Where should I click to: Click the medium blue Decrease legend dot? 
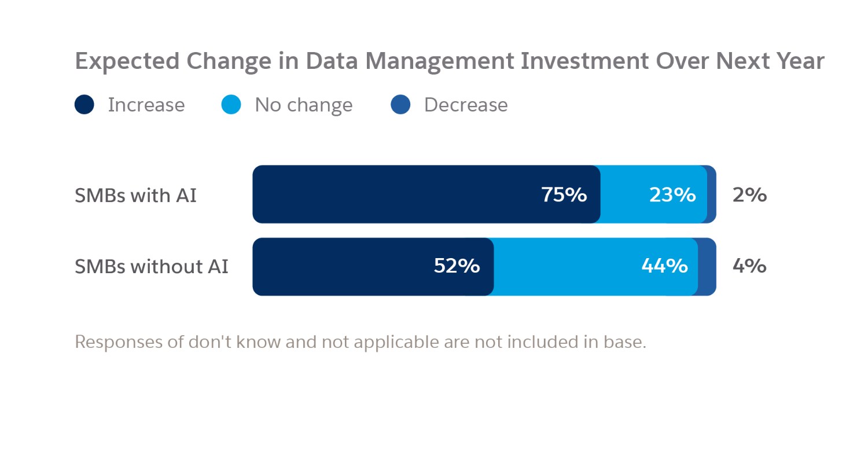coord(400,105)
